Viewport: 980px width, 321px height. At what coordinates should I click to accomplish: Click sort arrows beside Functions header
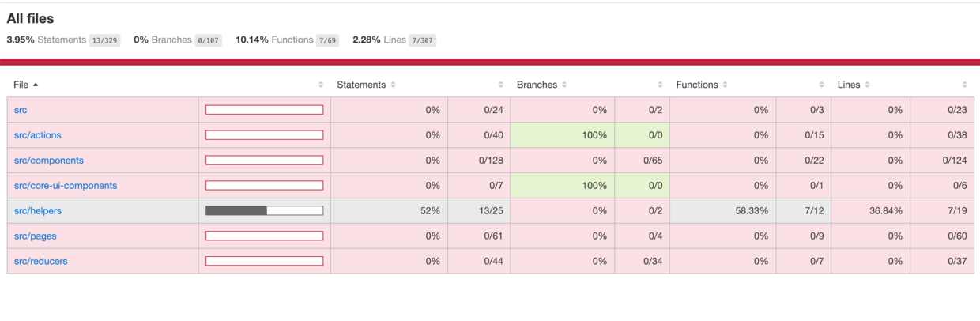(x=725, y=85)
